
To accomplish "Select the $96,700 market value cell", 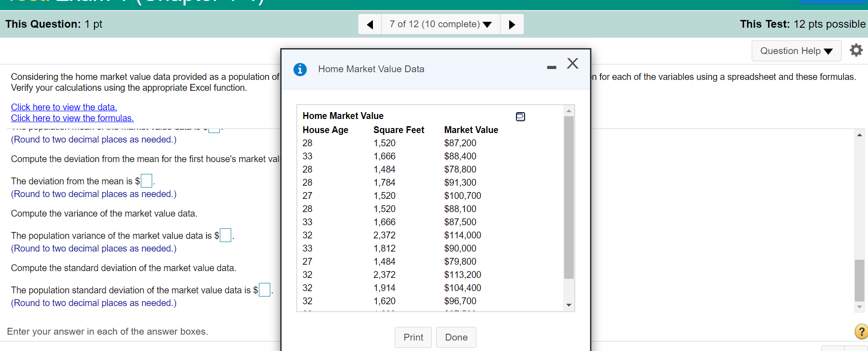I will tap(460, 301).
